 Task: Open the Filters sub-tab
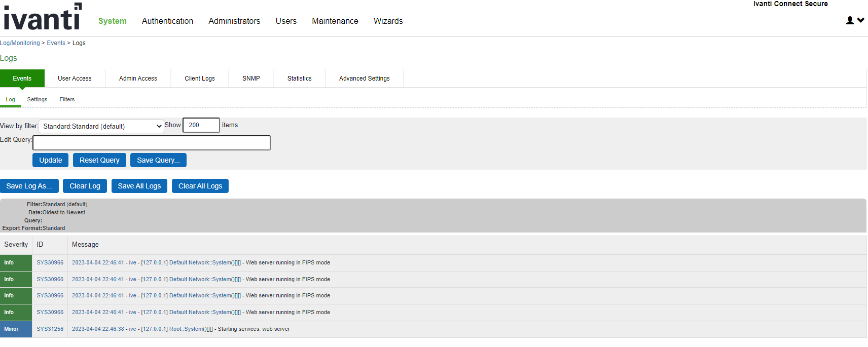(x=67, y=99)
